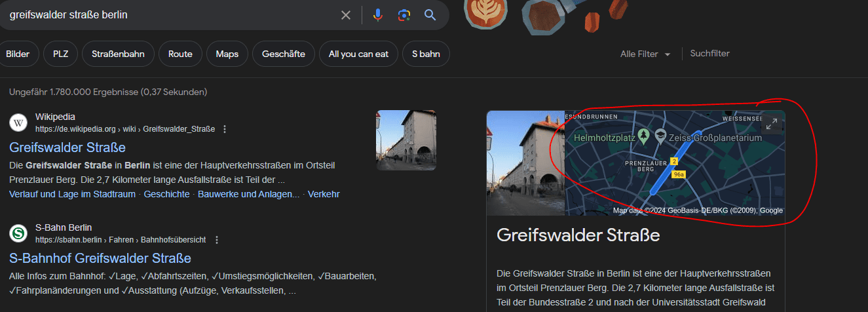Click the sbahn.berlin breadcrumb URL
Image resolution: width=868 pixels, height=312 pixels.
pos(121,240)
